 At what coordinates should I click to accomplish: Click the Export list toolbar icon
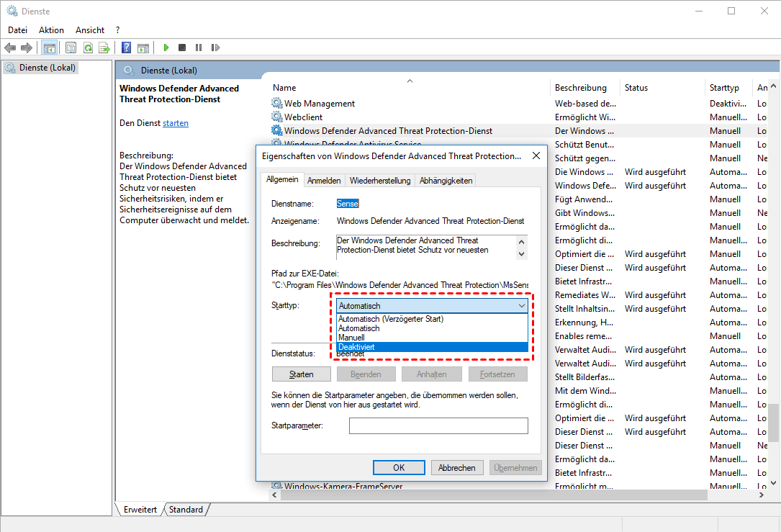click(x=104, y=48)
